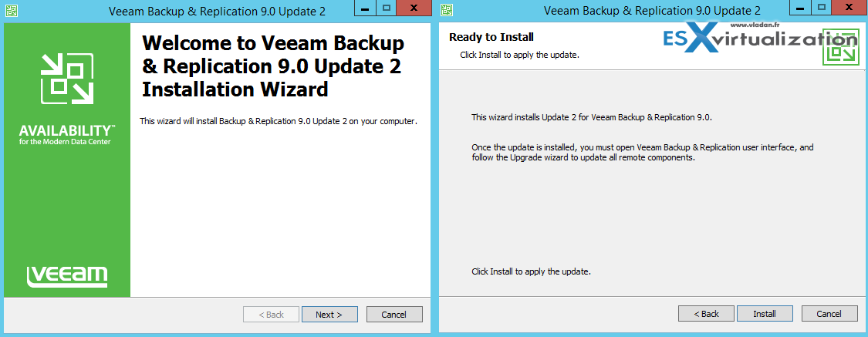Open the right window's title bar Veeam icon
868x337 pixels.
(x=448, y=11)
